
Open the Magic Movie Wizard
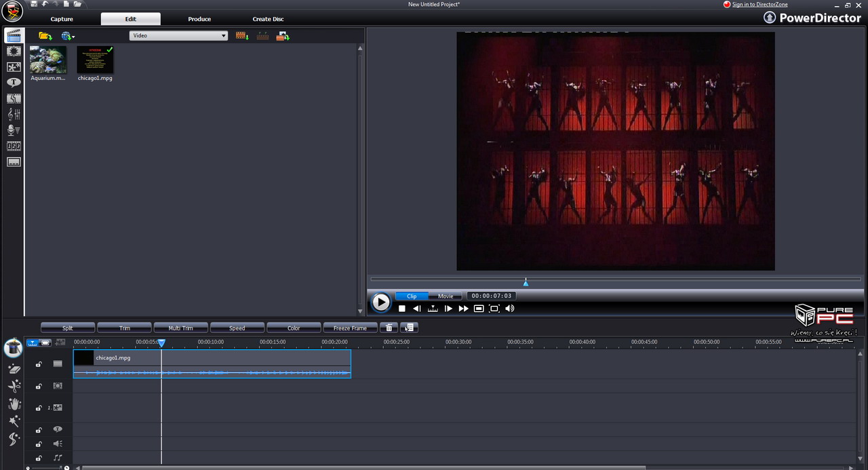click(13, 349)
